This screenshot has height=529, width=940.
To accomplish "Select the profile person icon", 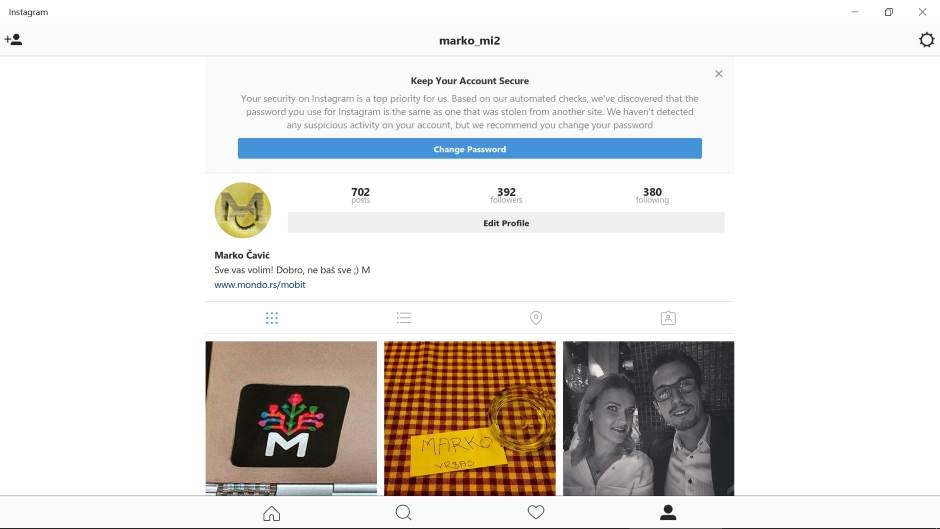I will [668, 512].
